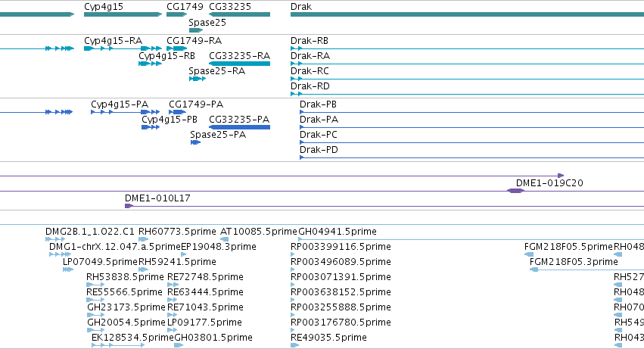Viewport: 644px width, 349px height.
Task: Select the CG1749 gene label
Action: (185, 7)
